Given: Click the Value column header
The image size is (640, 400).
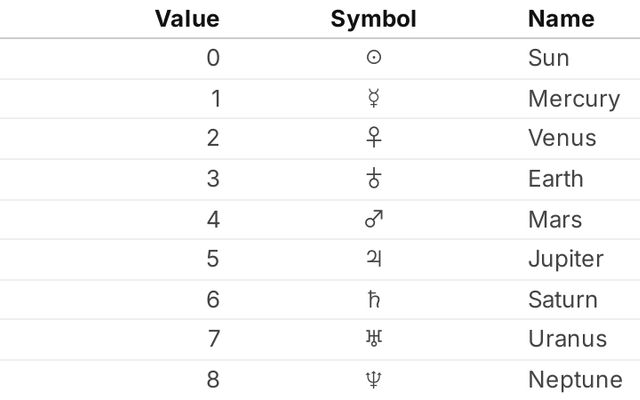Looking at the screenshot, I should coord(187,19).
